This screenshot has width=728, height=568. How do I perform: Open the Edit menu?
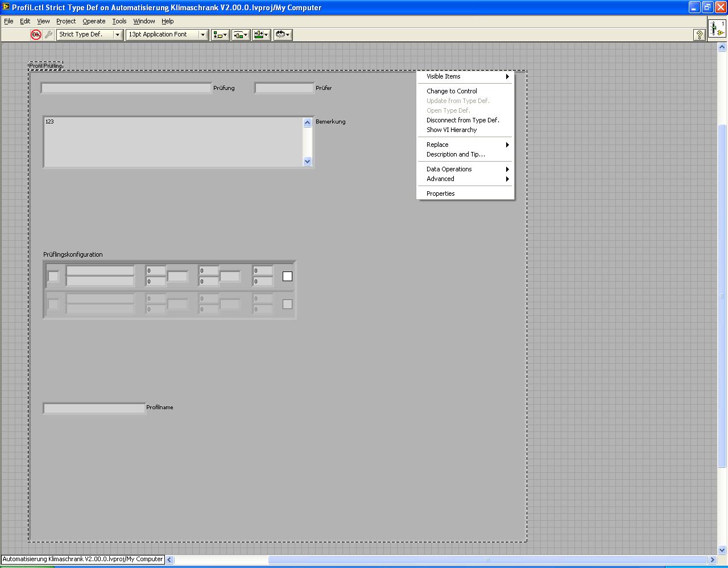25,21
